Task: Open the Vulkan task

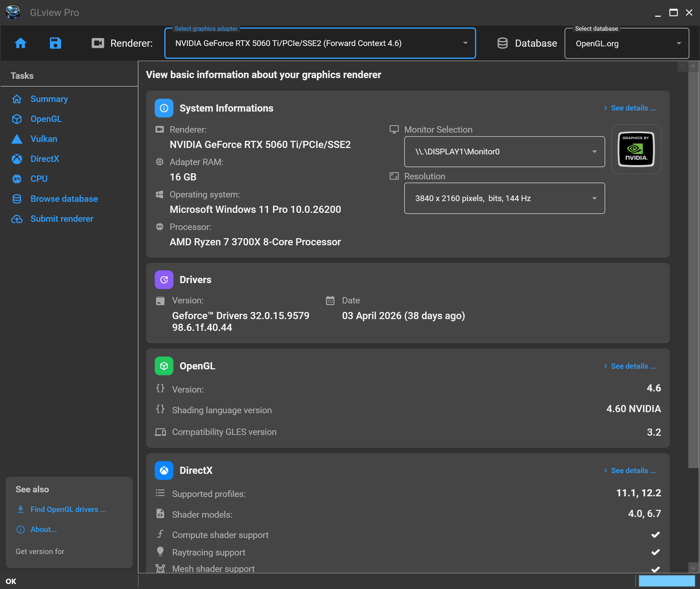Action: pos(44,139)
